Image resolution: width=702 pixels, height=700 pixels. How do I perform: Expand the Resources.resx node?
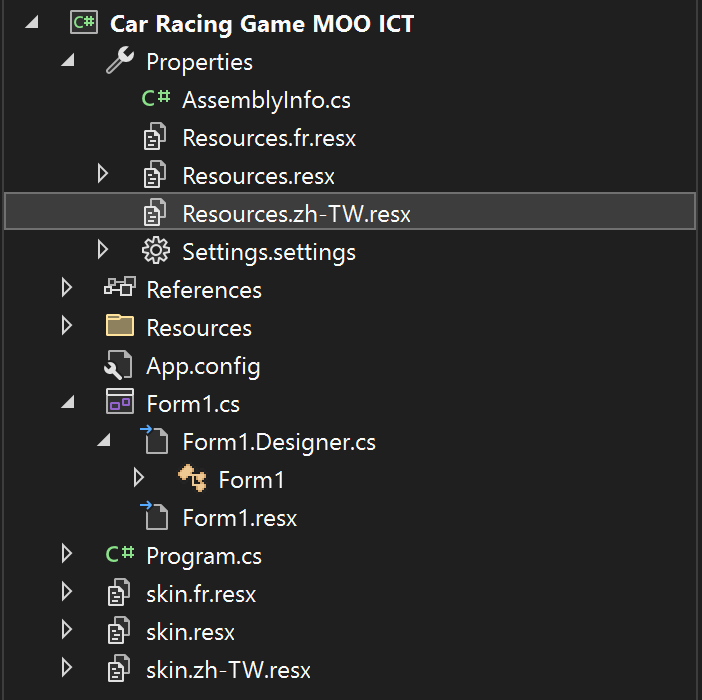103,175
